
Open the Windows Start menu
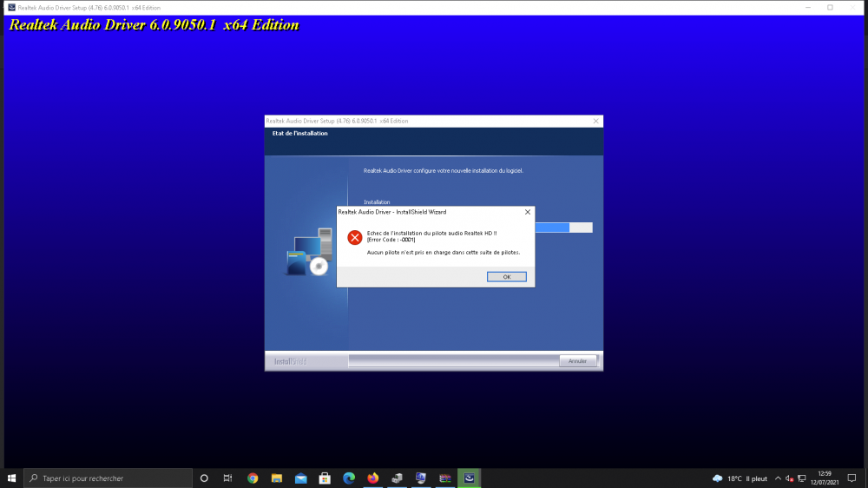coord(11,478)
